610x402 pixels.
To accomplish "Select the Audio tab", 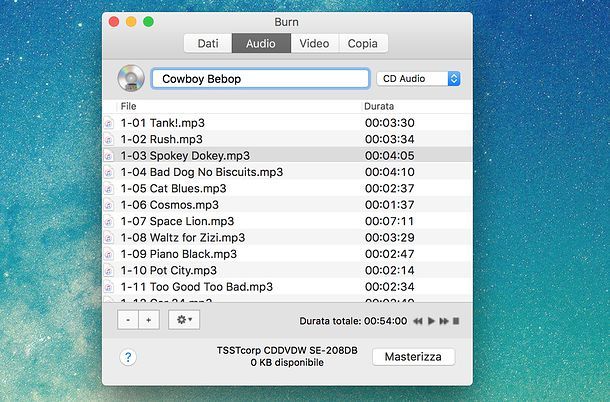I will [x=261, y=43].
